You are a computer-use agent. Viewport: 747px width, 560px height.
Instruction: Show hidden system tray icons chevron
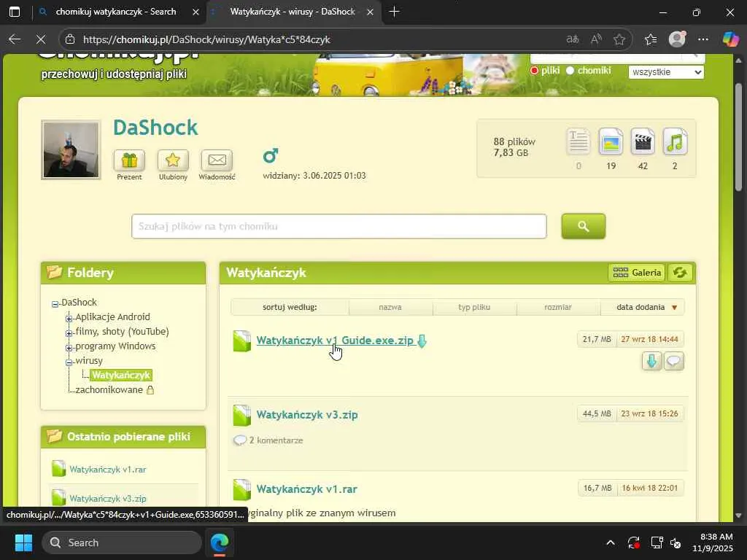coord(611,542)
